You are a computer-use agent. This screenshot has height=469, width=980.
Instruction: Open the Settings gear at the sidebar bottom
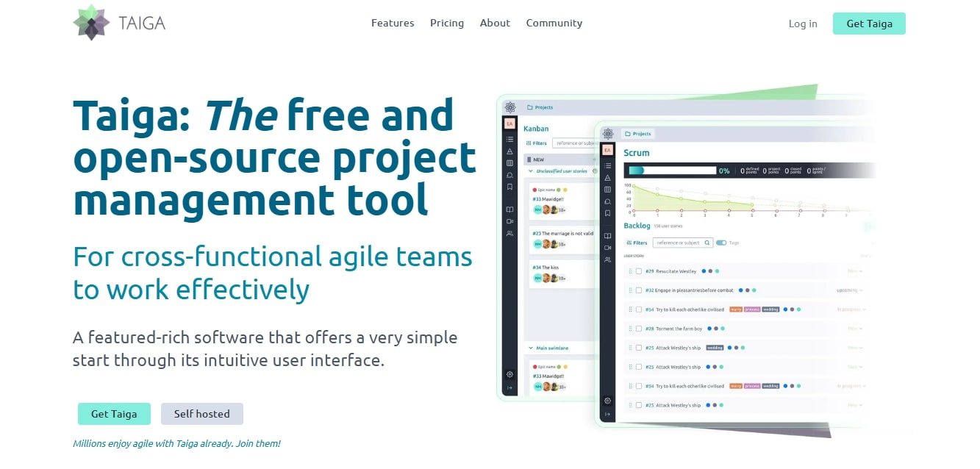(x=607, y=401)
